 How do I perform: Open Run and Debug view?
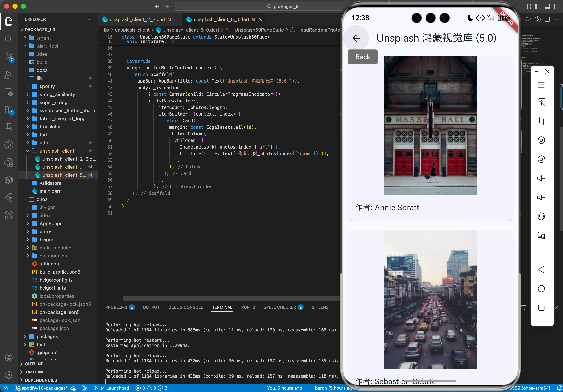click(9, 74)
